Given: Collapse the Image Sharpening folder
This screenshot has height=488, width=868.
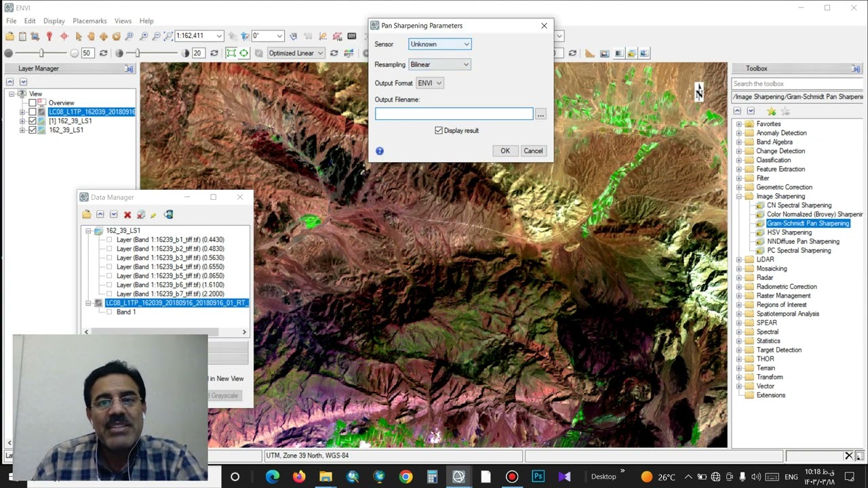Looking at the screenshot, I should 738,197.
